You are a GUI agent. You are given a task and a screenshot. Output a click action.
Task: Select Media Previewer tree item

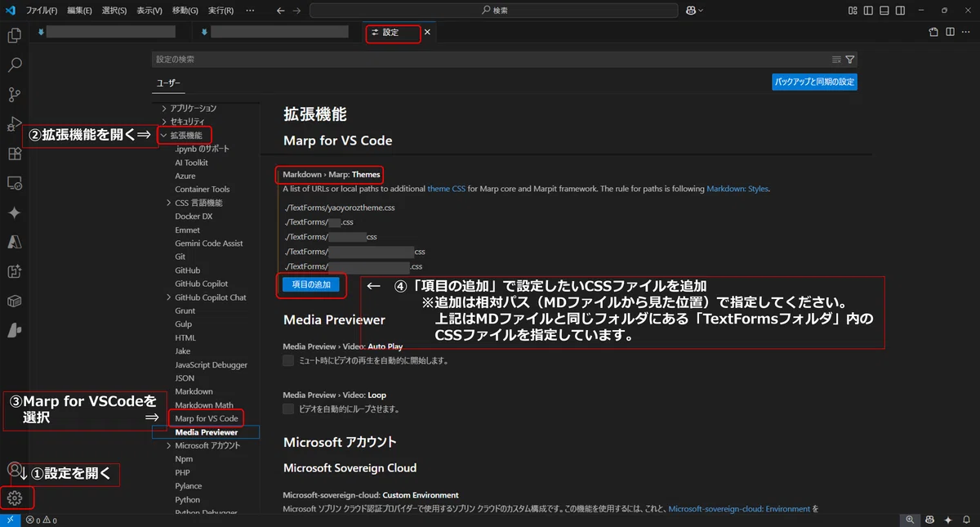(207, 432)
